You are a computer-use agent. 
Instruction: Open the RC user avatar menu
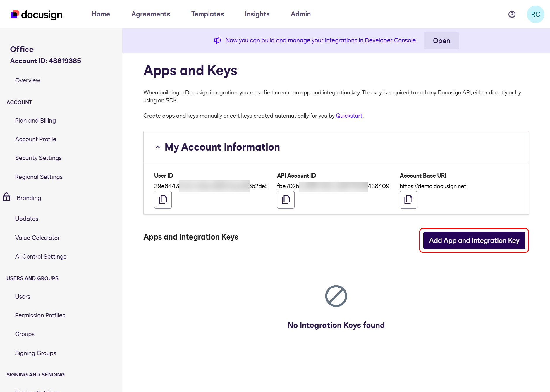(535, 14)
